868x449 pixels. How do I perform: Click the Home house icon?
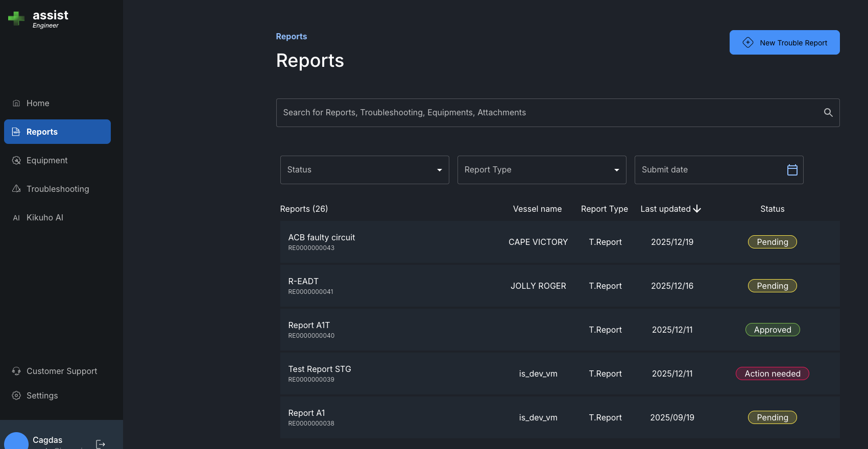click(x=16, y=103)
